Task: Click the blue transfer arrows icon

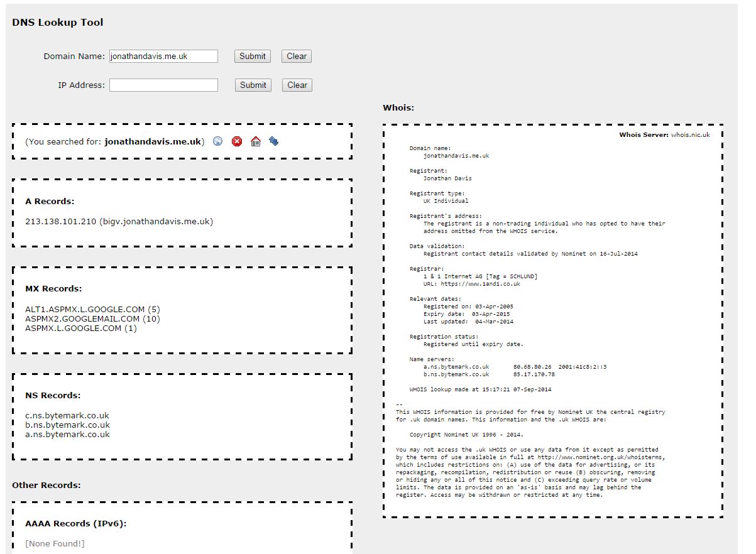Action: tap(273, 141)
